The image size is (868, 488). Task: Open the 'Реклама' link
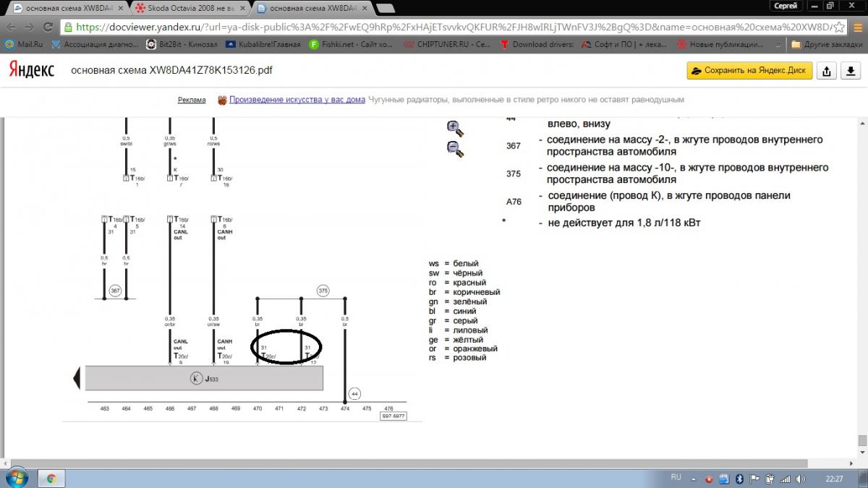click(x=192, y=100)
